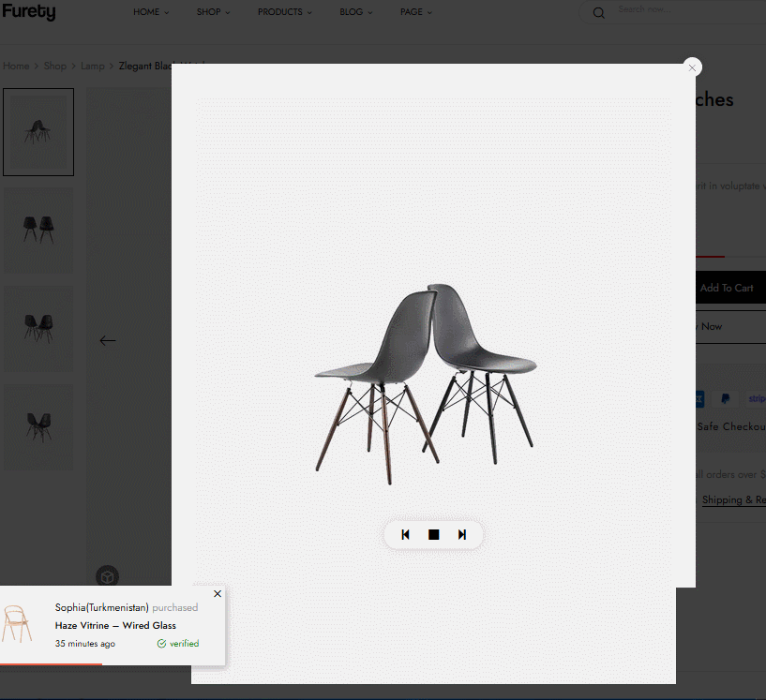Click the Stripe payment icon

[x=757, y=399]
